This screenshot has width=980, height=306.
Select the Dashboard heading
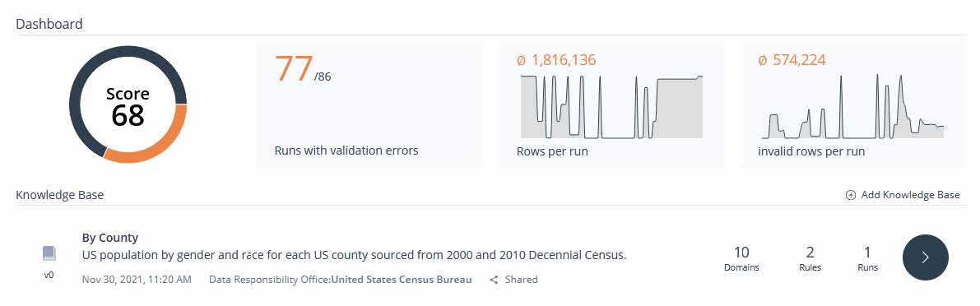tap(49, 25)
